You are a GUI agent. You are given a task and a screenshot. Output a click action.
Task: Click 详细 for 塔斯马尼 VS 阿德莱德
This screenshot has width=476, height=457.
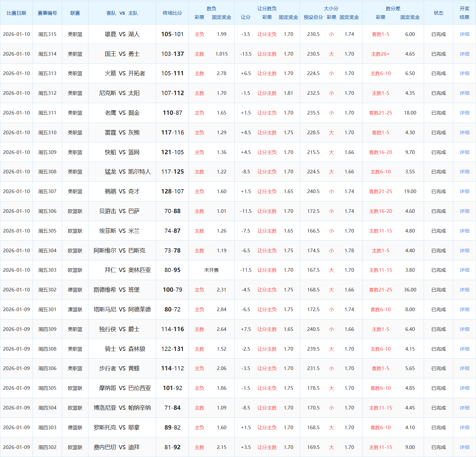click(x=464, y=309)
